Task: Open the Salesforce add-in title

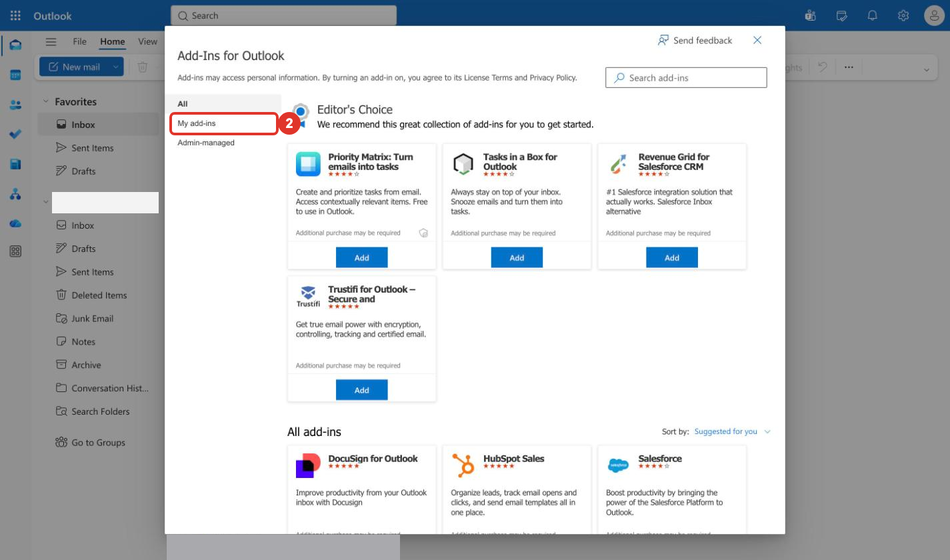Action: pos(660,459)
